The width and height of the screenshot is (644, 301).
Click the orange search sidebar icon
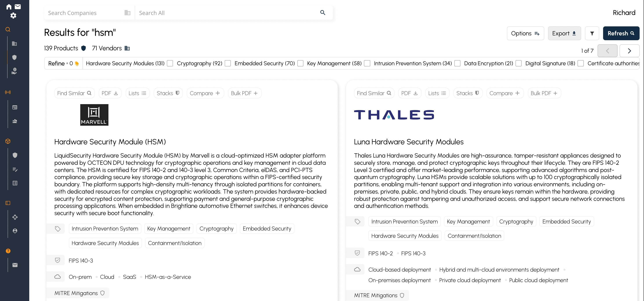point(8,29)
